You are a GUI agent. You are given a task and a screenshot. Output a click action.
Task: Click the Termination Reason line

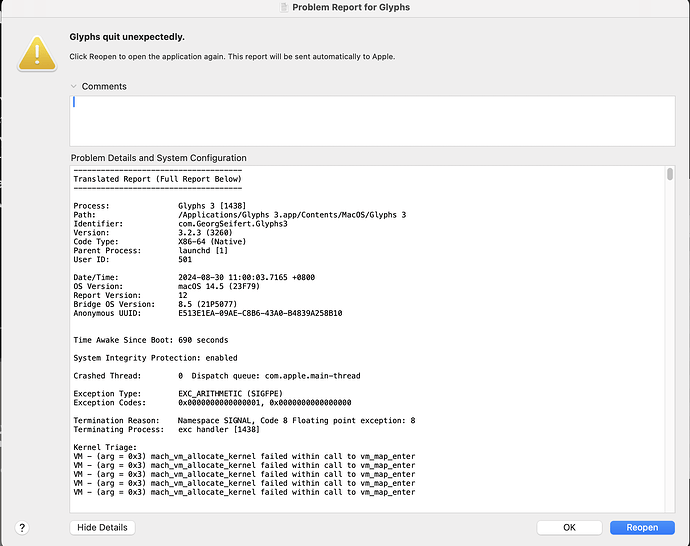244,421
